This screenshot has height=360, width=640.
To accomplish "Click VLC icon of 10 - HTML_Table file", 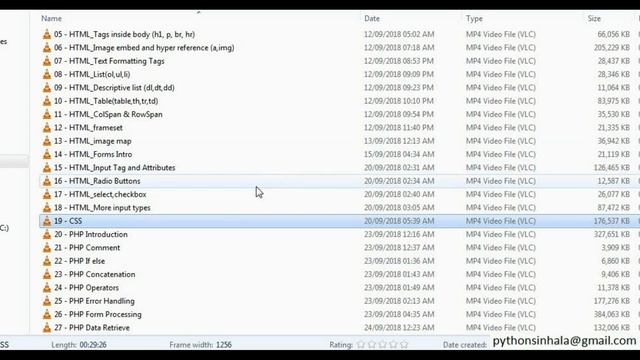I will click(47, 101).
